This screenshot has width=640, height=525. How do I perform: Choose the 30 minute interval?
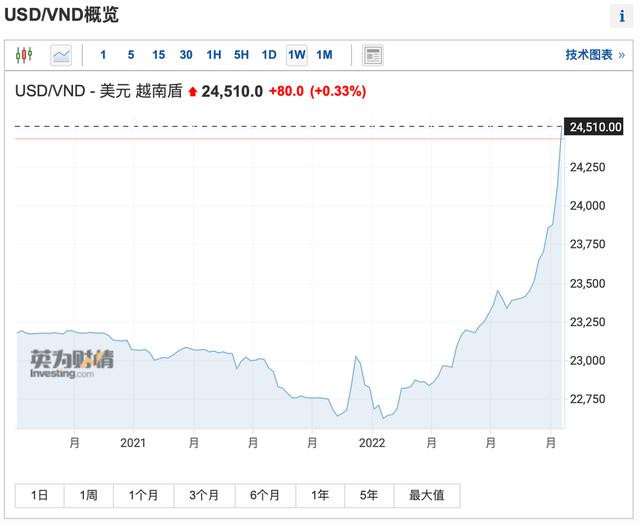tap(186, 55)
